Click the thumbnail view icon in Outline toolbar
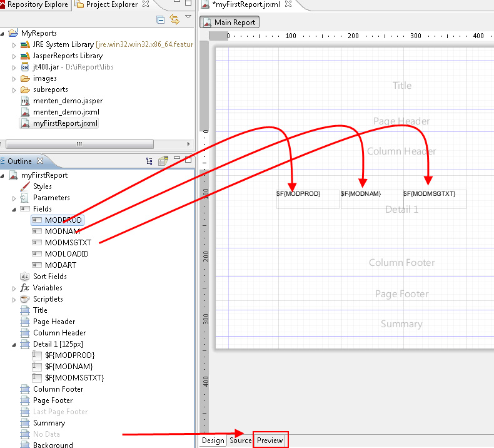Image resolution: width=494 pixels, height=448 pixels. pos(163,161)
